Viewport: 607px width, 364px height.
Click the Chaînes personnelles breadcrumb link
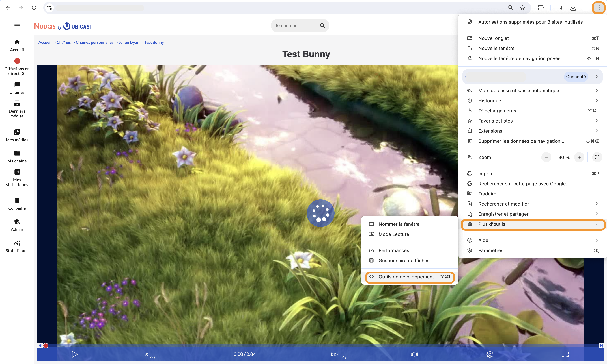coord(94,42)
